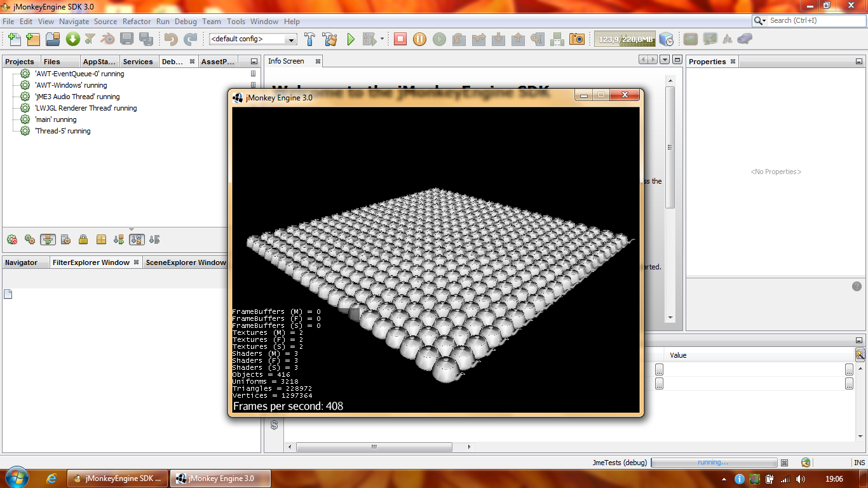Viewport: 868px width, 488px height.
Task: Click the New File toolbar icon
Action: click(x=14, y=39)
